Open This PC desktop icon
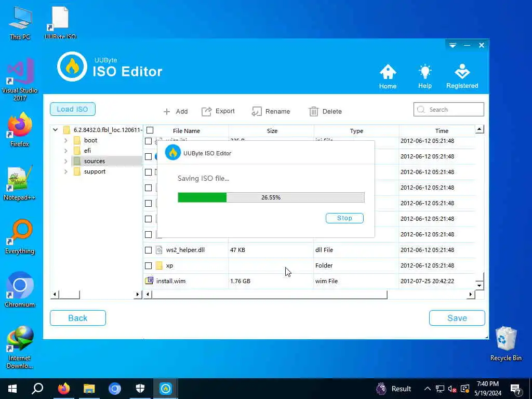Screen dimensions: 532x399 pos(20,23)
